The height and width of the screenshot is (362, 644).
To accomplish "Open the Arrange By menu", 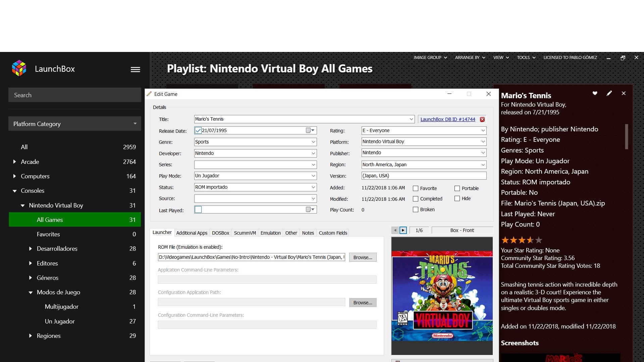I will (x=470, y=58).
